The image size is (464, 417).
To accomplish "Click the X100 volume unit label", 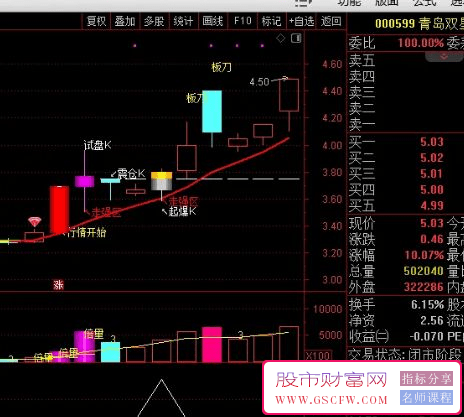I will pos(317,356).
